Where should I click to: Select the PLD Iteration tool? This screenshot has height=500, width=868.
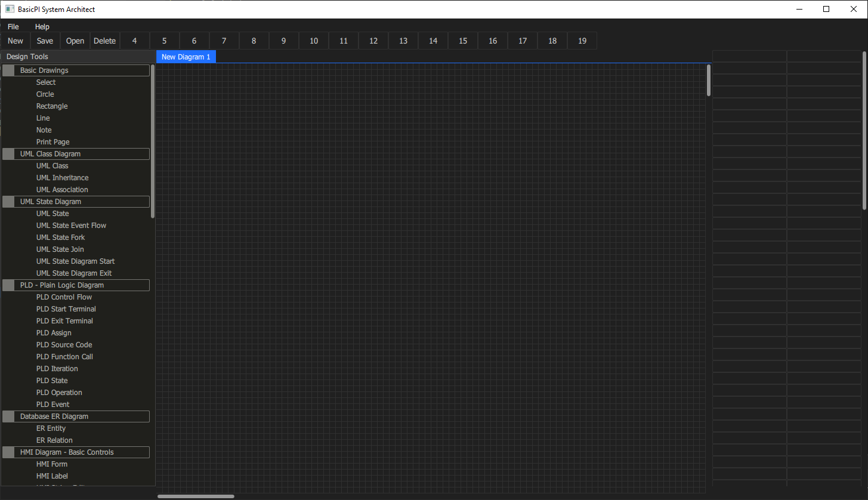tap(57, 369)
